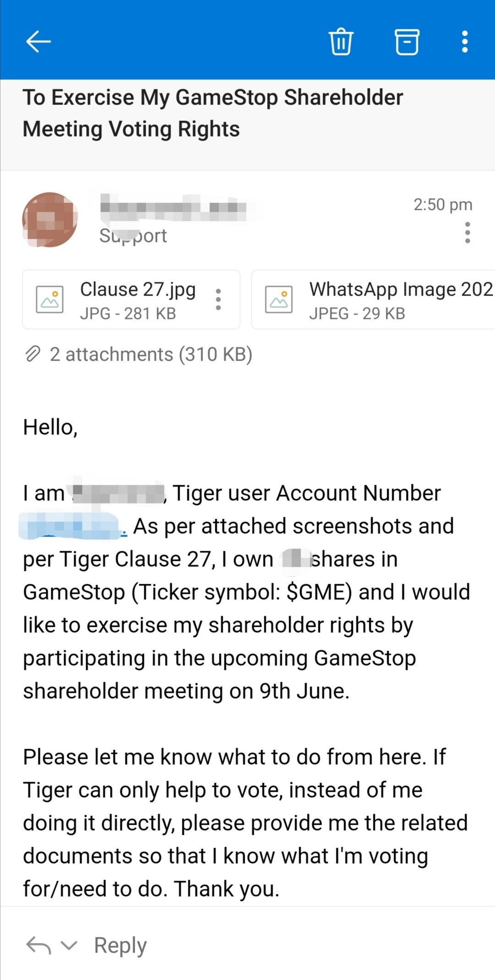Tap the sender's profile avatar
The width and height of the screenshot is (495, 980).
pyautogui.click(x=49, y=220)
